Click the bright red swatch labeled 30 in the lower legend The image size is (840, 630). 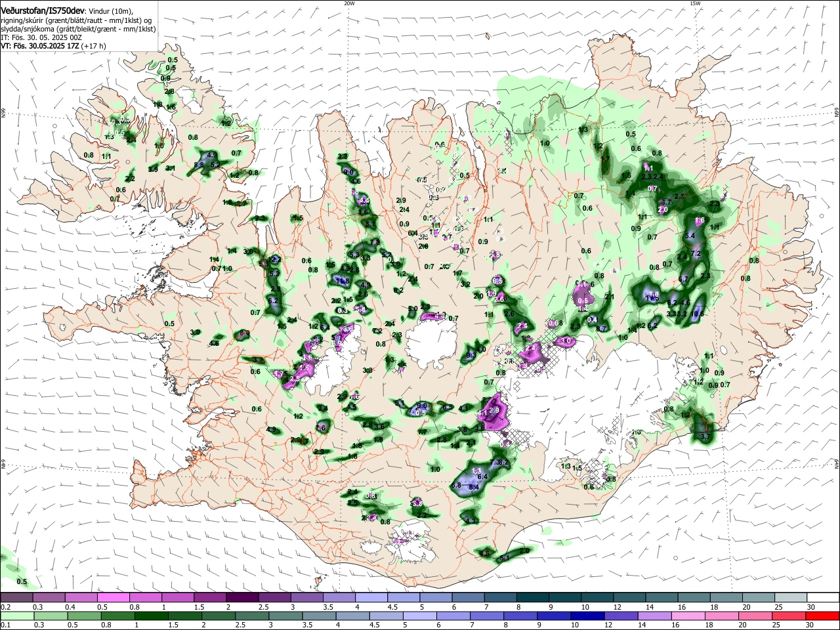tap(823, 616)
